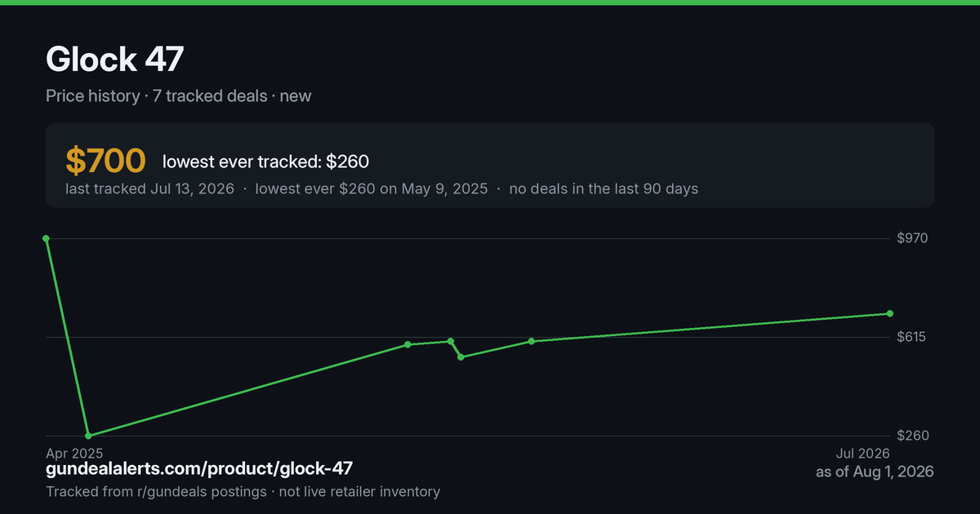980x514 pixels.
Task: Click the $970 axis label
Action: coord(912,238)
